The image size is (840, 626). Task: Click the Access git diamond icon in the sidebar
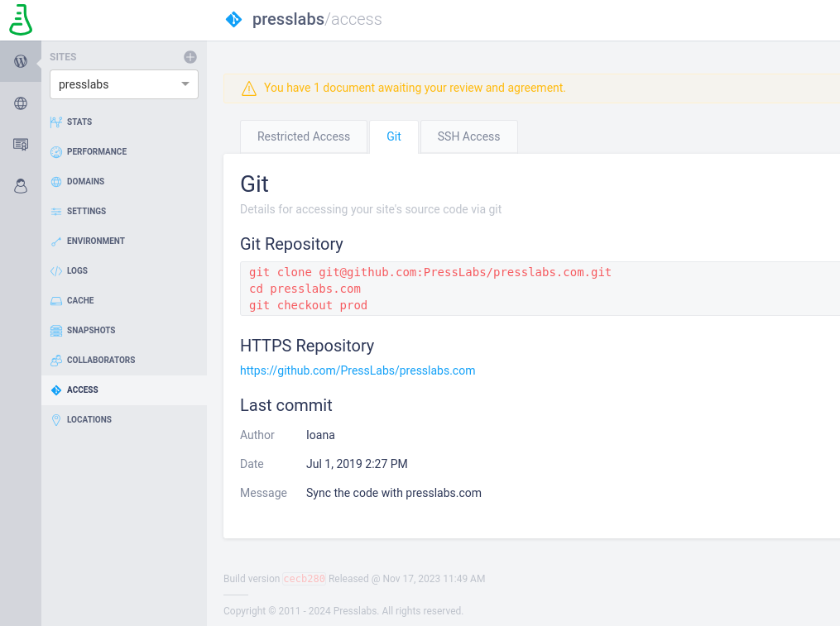pyautogui.click(x=55, y=390)
